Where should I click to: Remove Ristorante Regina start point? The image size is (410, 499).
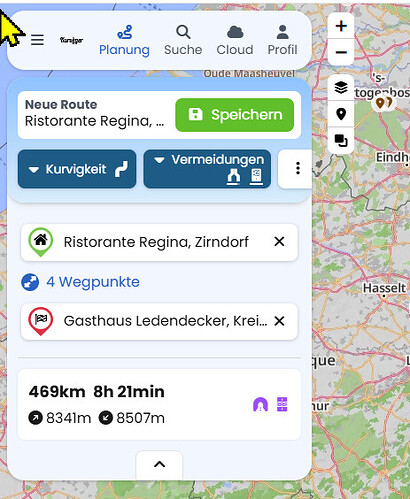pos(279,242)
